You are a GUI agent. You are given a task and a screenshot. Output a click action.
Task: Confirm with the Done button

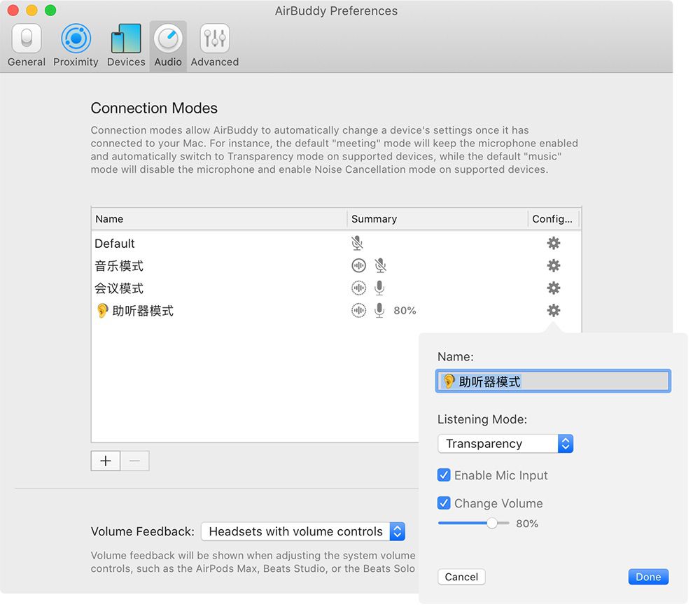click(x=648, y=577)
